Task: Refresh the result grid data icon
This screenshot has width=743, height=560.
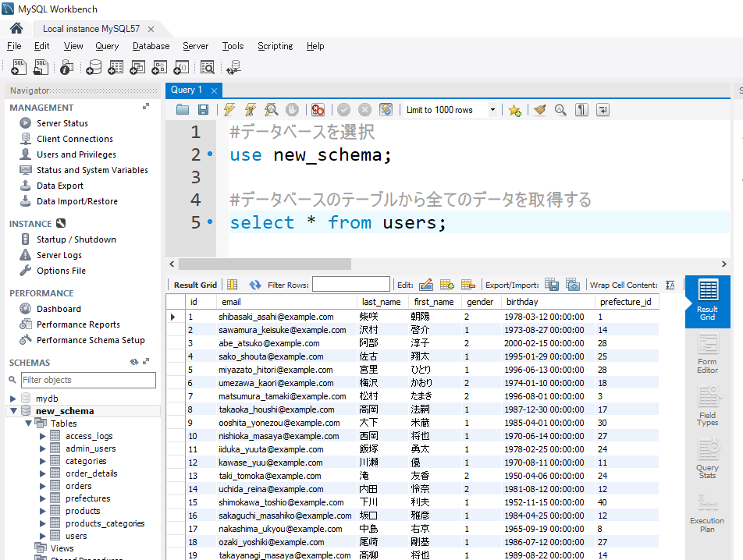Action: [255, 285]
